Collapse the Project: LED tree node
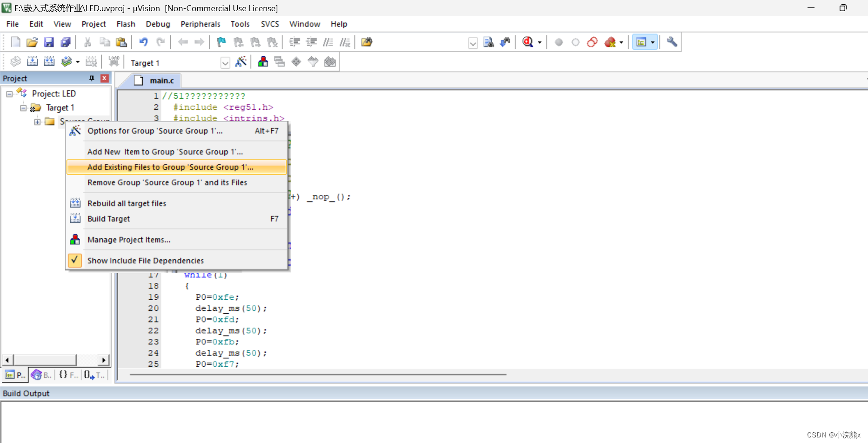This screenshot has width=868, height=443. (x=9, y=94)
